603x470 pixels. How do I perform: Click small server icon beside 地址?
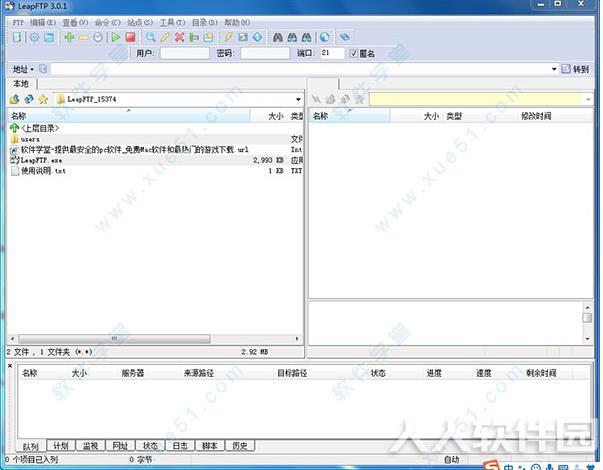(x=43, y=69)
